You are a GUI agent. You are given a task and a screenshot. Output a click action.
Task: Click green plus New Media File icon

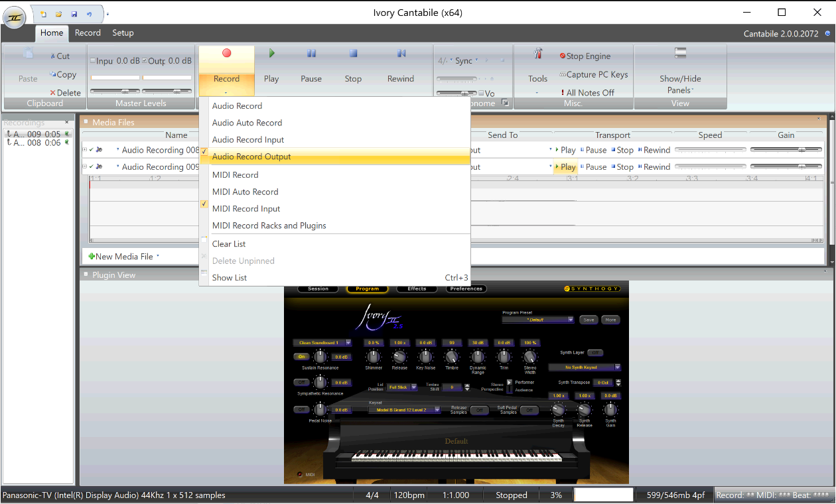click(x=92, y=257)
